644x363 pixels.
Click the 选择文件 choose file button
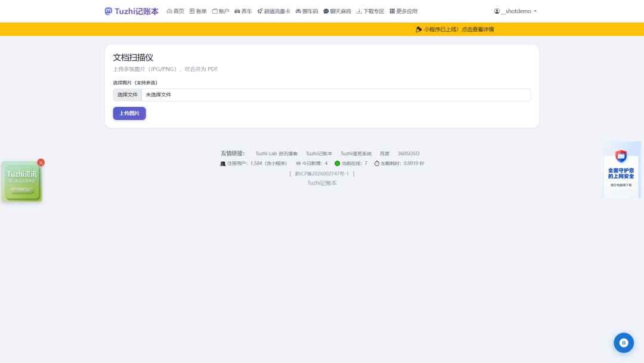pos(128,95)
